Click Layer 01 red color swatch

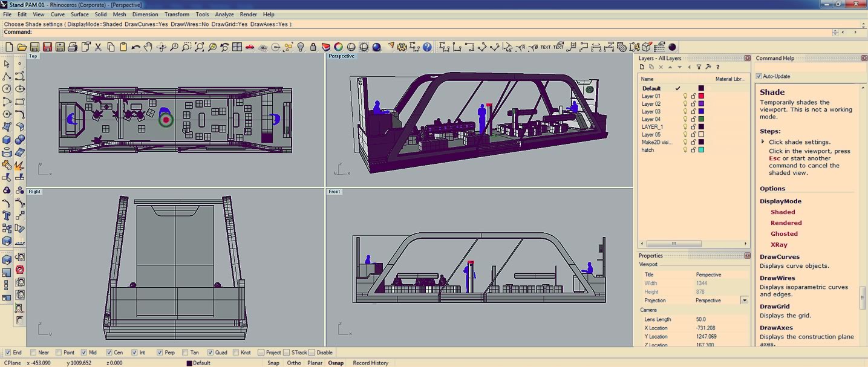(x=701, y=96)
